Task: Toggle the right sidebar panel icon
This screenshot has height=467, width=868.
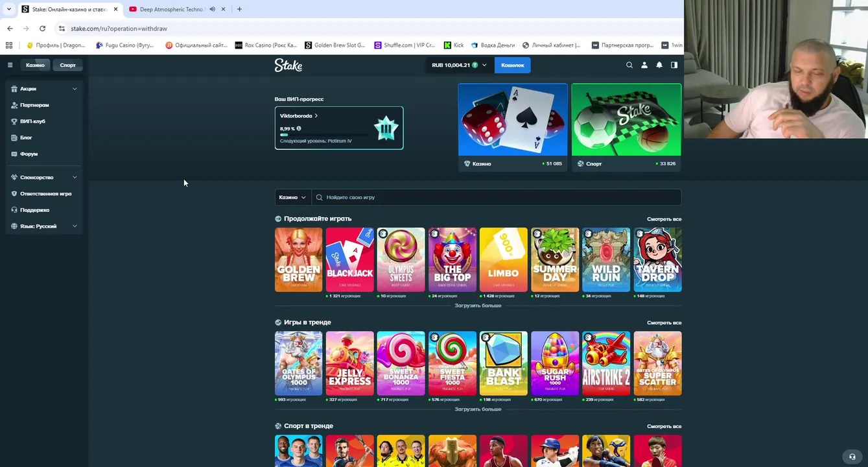Action: (x=674, y=65)
